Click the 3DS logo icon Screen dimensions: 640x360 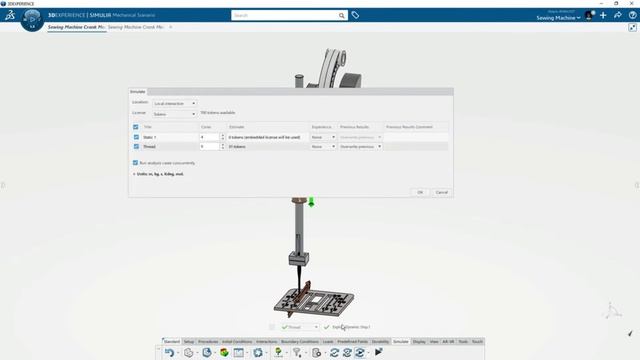tap(10, 16)
